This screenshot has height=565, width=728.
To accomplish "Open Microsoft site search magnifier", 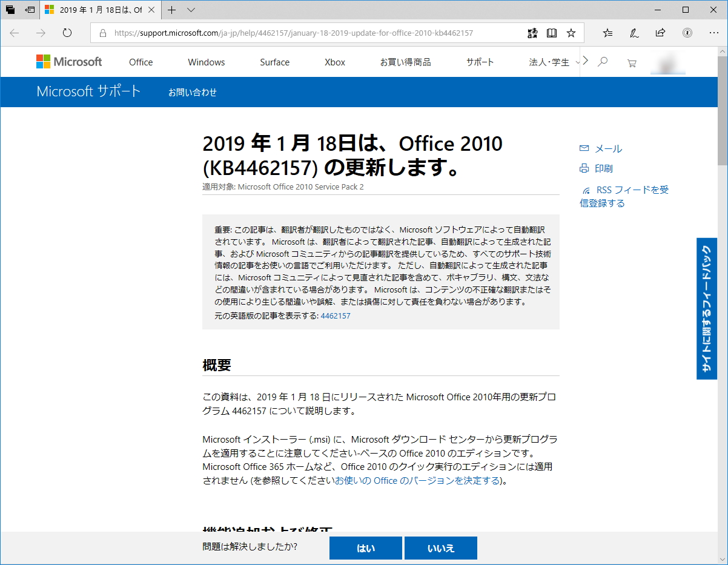I will [x=603, y=62].
